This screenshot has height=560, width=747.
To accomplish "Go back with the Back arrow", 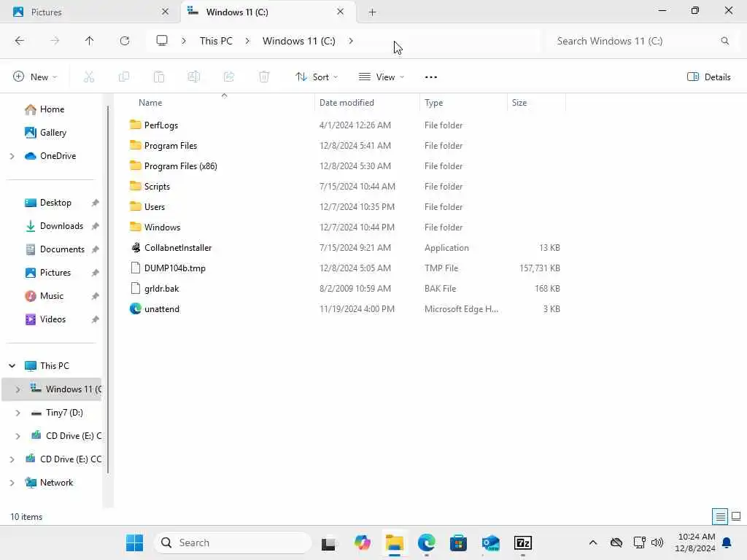I will click(x=20, y=41).
